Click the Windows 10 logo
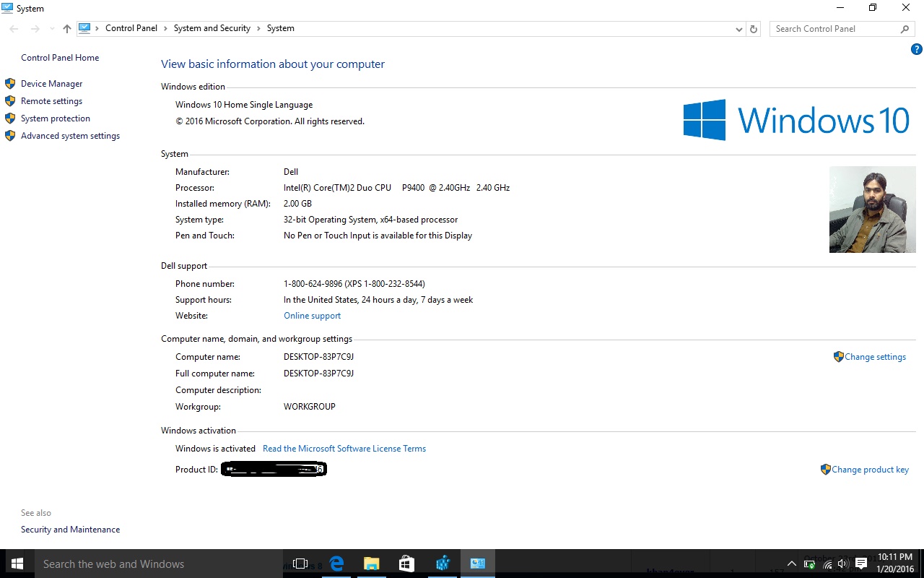924x578 pixels. point(796,120)
